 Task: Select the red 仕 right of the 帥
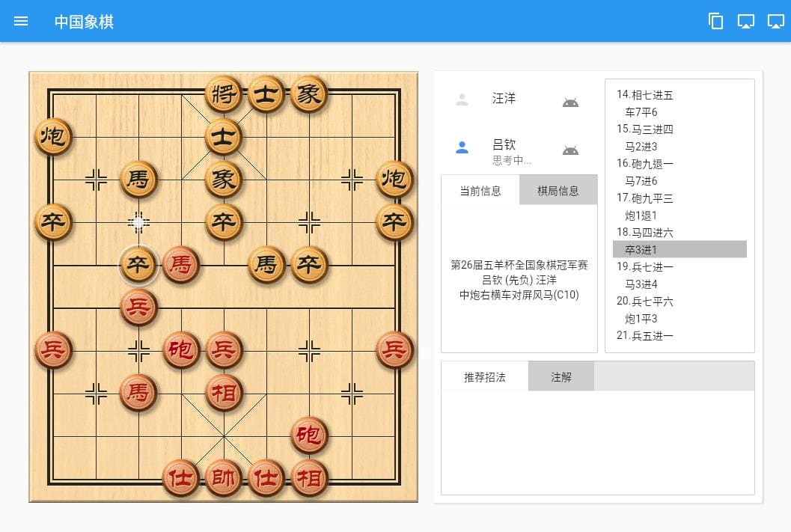click(x=266, y=477)
